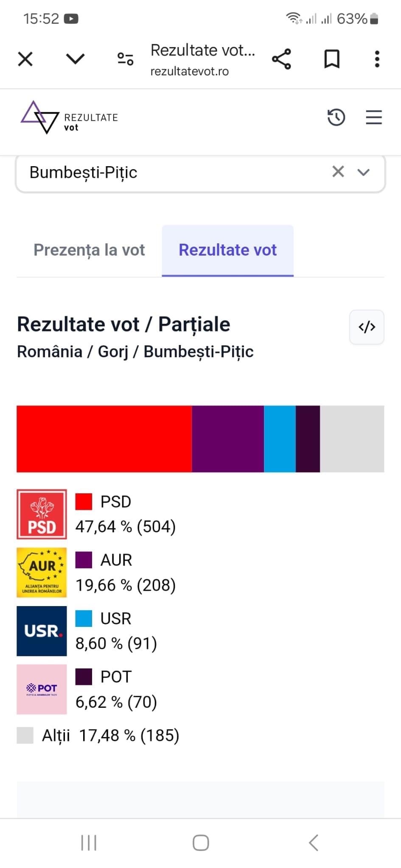Expand the locality dropdown arrow

click(x=364, y=172)
